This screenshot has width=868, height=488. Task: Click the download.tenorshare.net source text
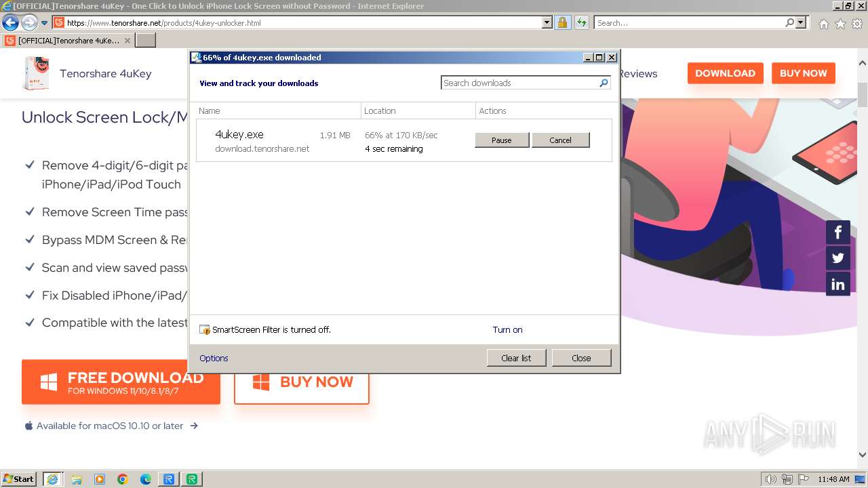pos(262,148)
